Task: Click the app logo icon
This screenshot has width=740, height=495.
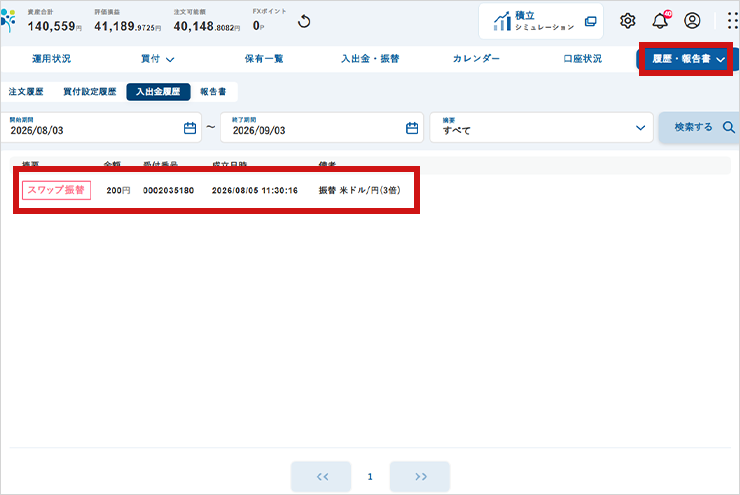Action: [8, 21]
